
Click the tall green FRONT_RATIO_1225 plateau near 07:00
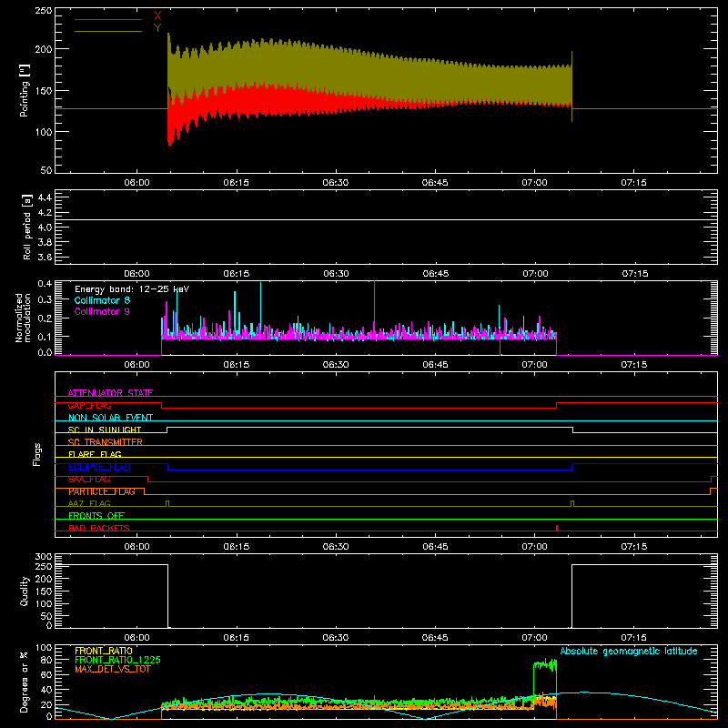[x=545, y=665]
